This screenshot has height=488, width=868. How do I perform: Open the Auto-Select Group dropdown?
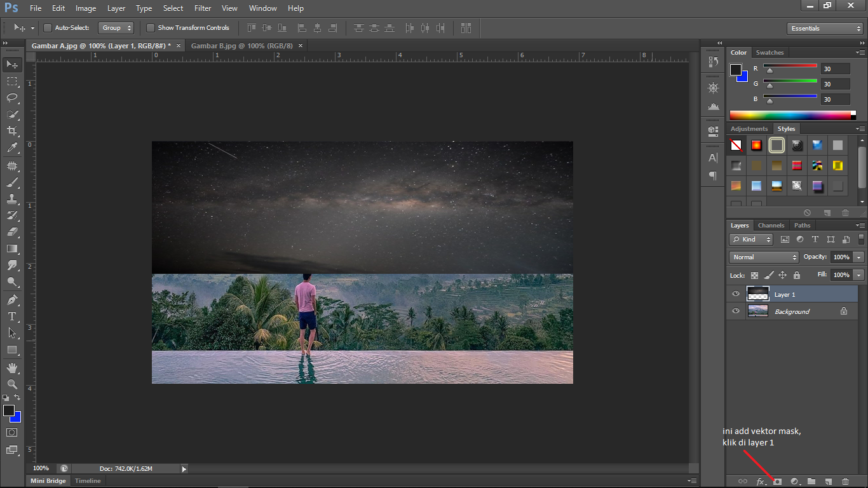click(x=117, y=28)
